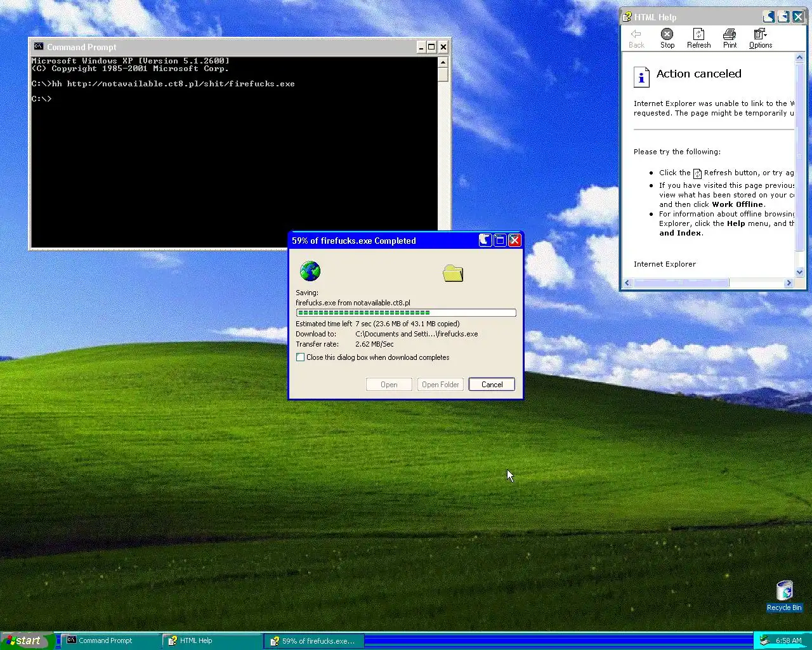Image resolution: width=812 pixels, height=650 pixels.
Task: Click HTML Help title bar icon
Action: (627, 17)
